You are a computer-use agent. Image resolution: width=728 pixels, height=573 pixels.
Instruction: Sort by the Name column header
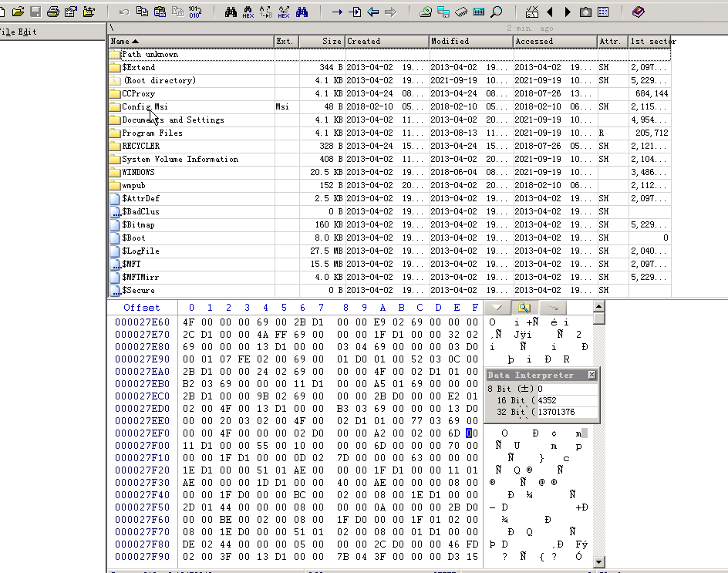pos(190,42)
